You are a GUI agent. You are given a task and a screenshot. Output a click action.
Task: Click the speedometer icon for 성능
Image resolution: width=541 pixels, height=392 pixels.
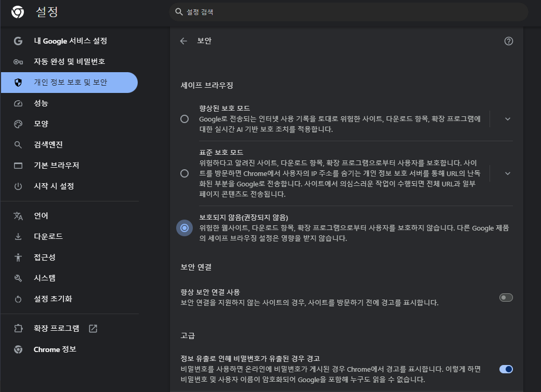click(x=18, y=103)
